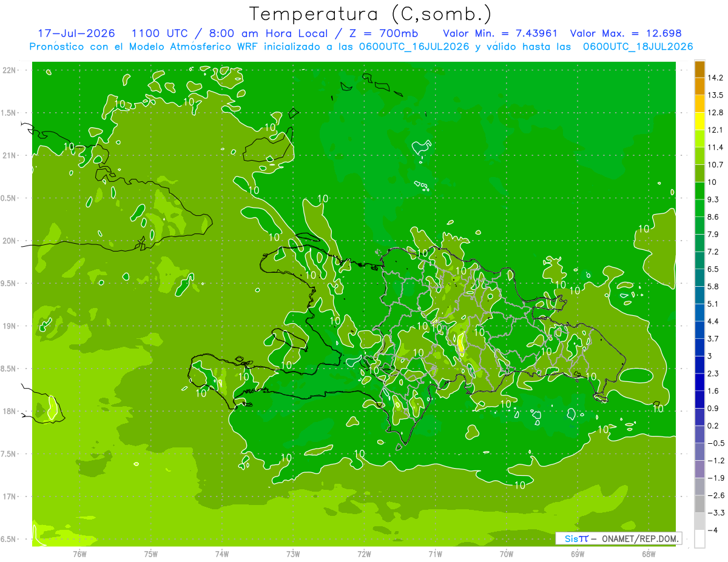This screenshot has height=562, width=728.
Task: Pick the gray swatch between -3.3 and -2.6
Action: tap(699, 503)
